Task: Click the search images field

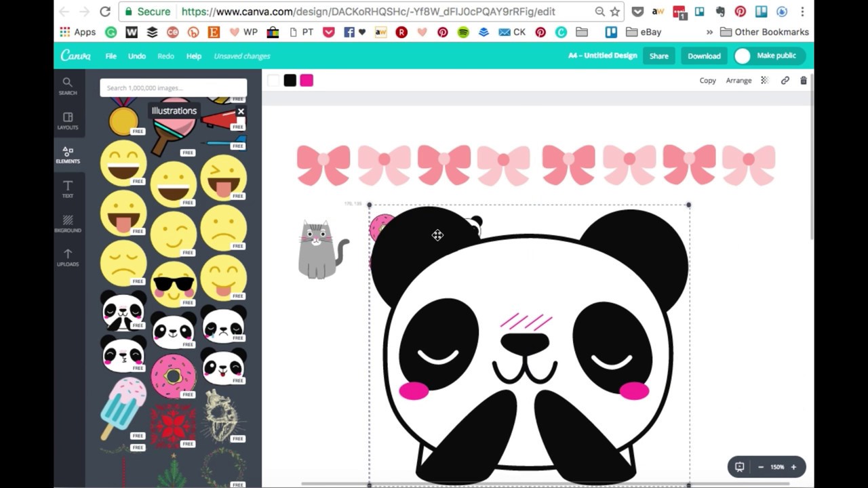Action: click(174, 88)
